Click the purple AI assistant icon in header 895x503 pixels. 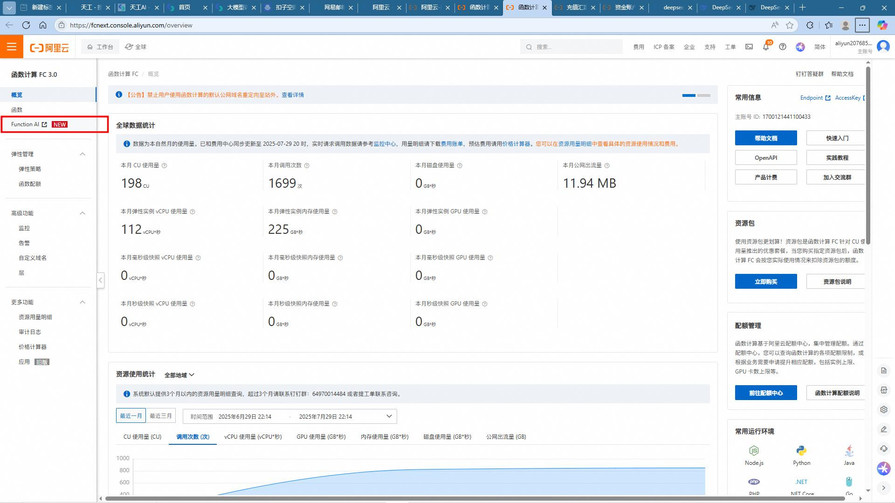coord(800,47)
